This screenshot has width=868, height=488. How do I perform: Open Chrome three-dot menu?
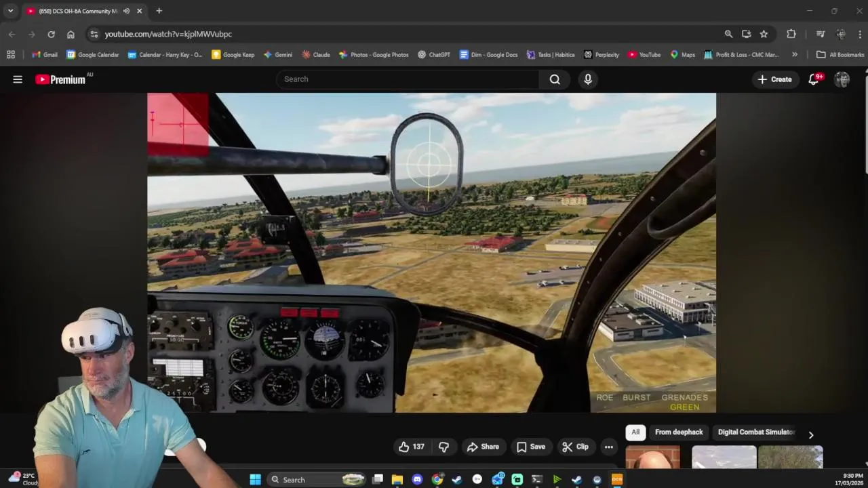pyautogui.click(x=860, y=34)
